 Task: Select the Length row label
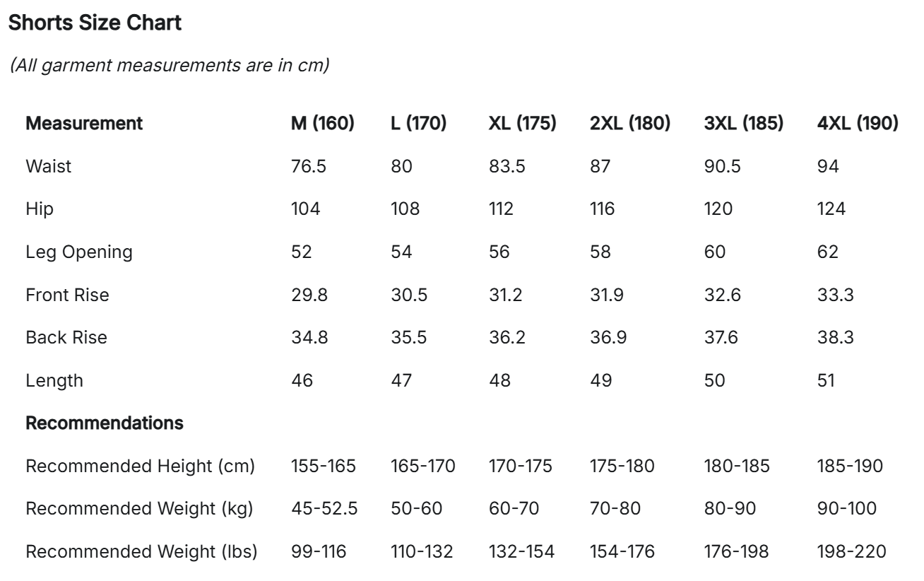click(54, 380)
